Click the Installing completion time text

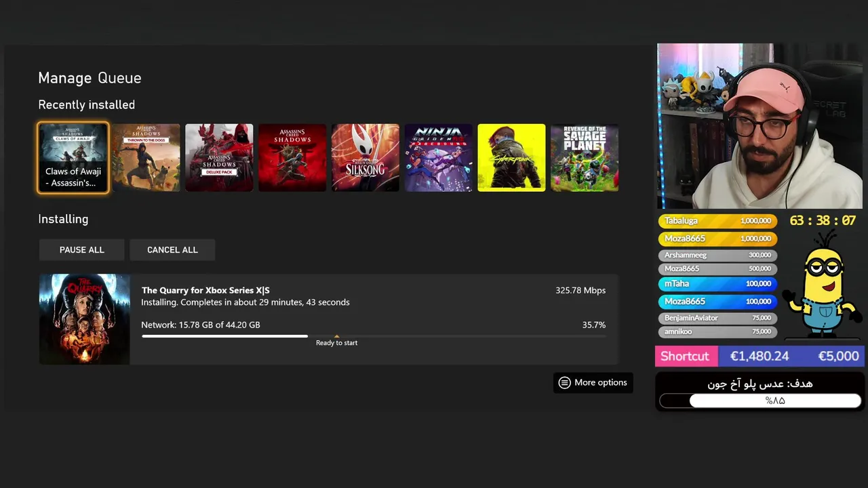245,302
